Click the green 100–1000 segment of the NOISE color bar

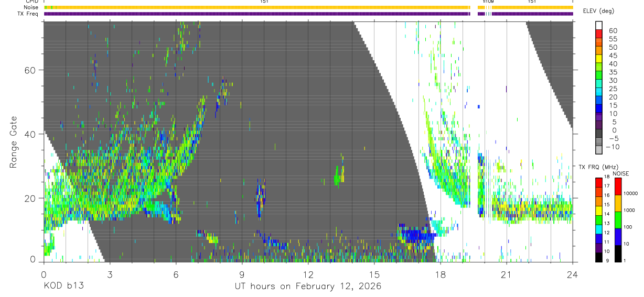[x=618, y=220]
